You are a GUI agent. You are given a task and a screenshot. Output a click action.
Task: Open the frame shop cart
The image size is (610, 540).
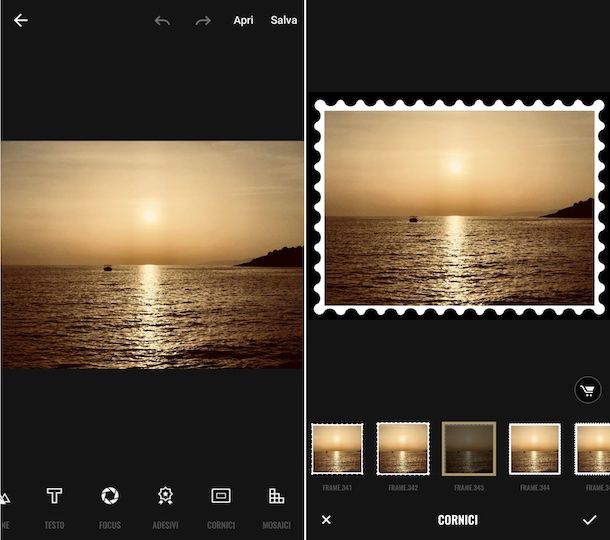(x=587, y=390)
